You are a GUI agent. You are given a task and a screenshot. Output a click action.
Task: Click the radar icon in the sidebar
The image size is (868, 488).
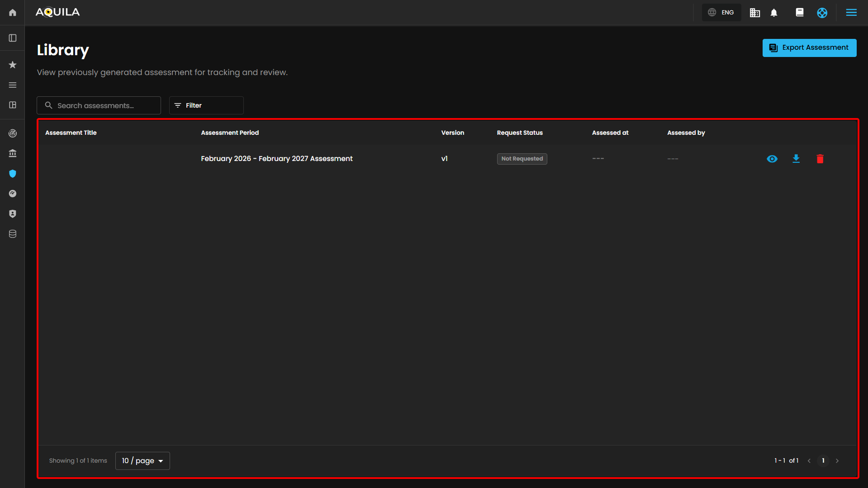[13, 133]
